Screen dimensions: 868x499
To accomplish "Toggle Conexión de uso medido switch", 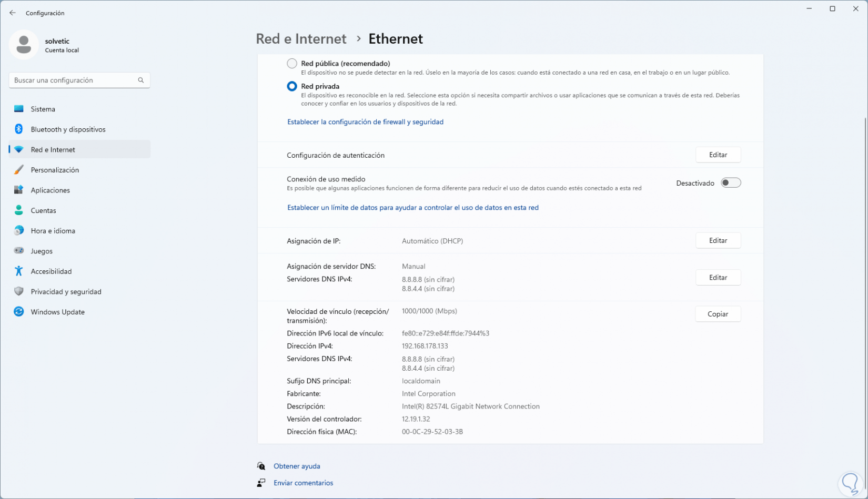I will coord(731,183).
